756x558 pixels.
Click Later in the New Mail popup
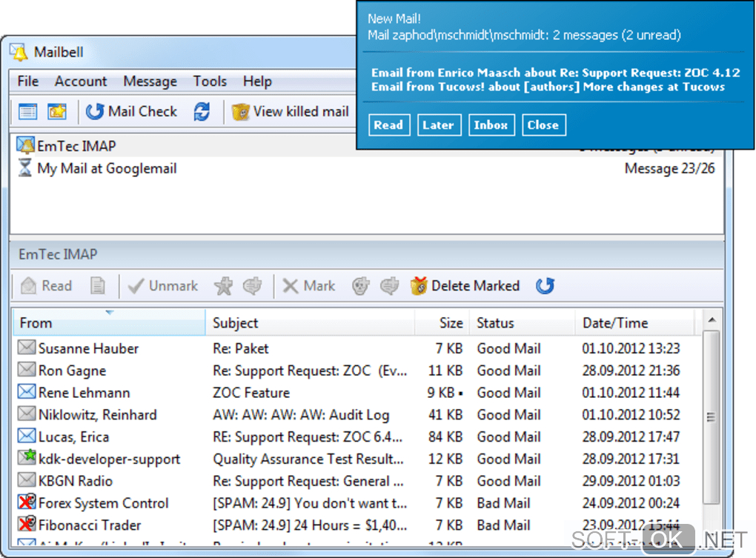click(440, 124)
